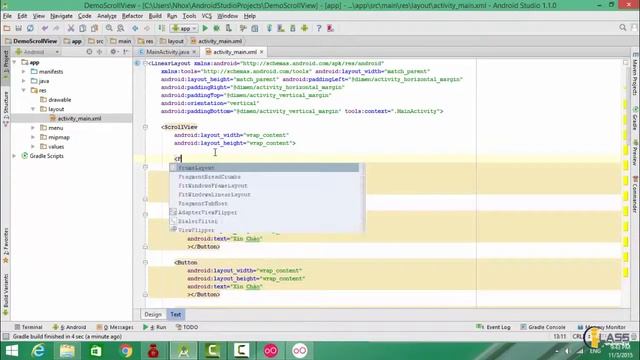The height and width of the screenshot is (360, 640).
Task: Click the Collapse All icon in project panel
Action: pos(100,52)
